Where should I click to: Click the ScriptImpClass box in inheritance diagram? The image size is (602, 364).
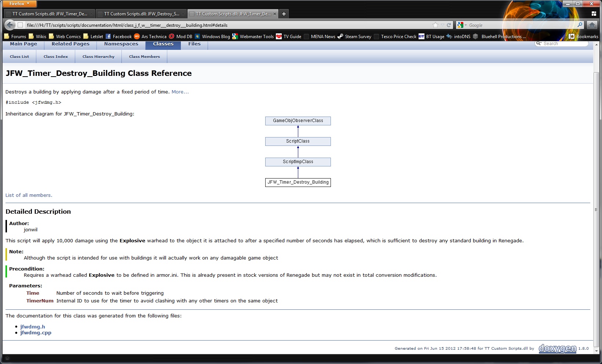pos(298,162)
